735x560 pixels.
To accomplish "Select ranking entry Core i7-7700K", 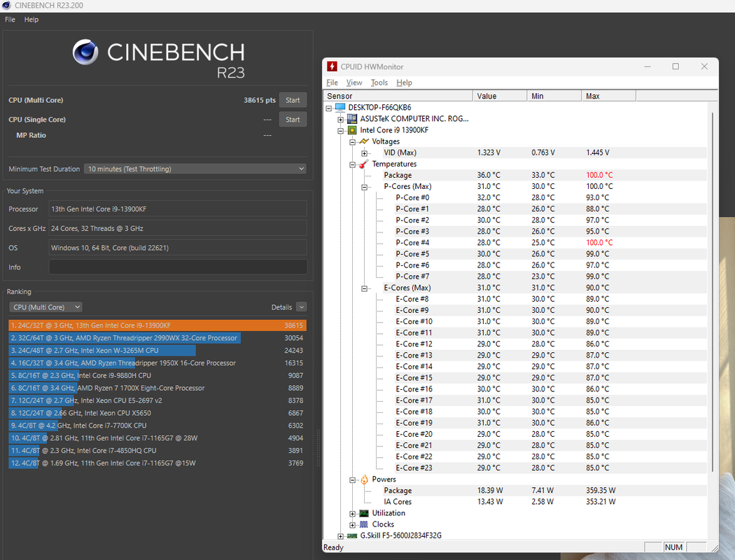I will [x=157, y=426].
